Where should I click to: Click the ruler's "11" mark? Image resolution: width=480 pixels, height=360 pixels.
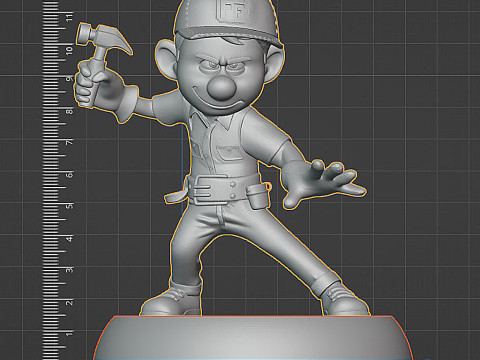click(x=69, y=17)
